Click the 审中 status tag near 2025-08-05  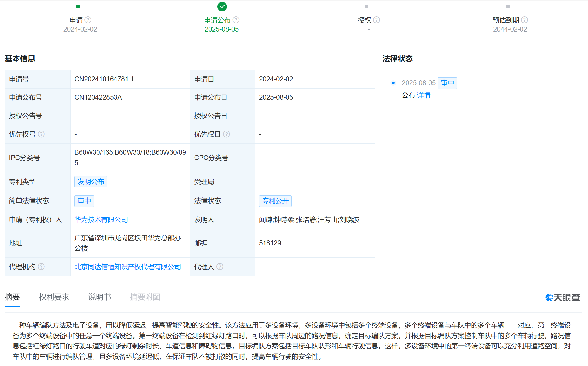click(447, 83)
